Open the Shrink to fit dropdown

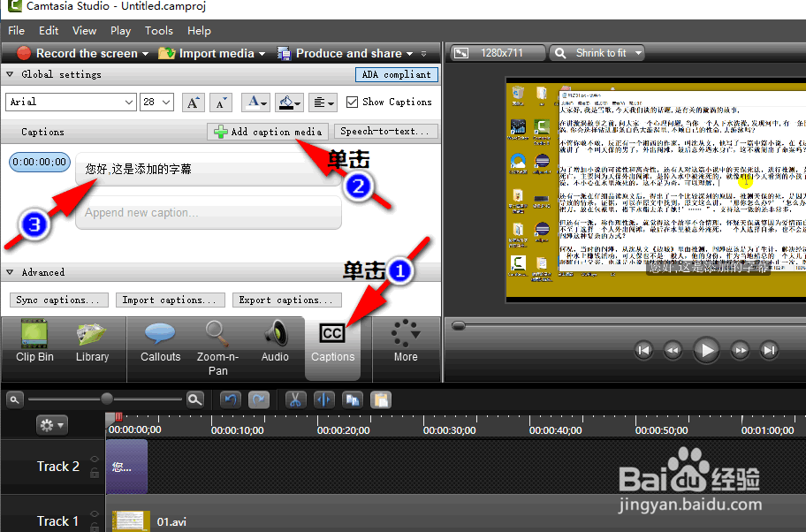[x=597, y=53]
